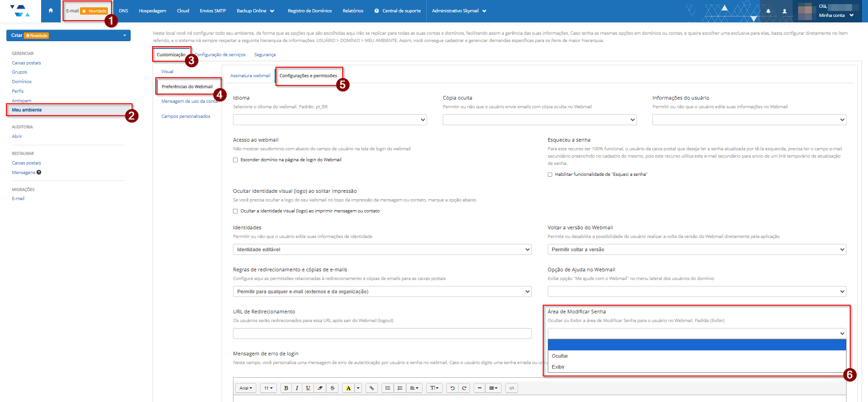The image size is (868, 402).
Task: Expand the Identidade editável dropdown
Action: tap(382, 249)
